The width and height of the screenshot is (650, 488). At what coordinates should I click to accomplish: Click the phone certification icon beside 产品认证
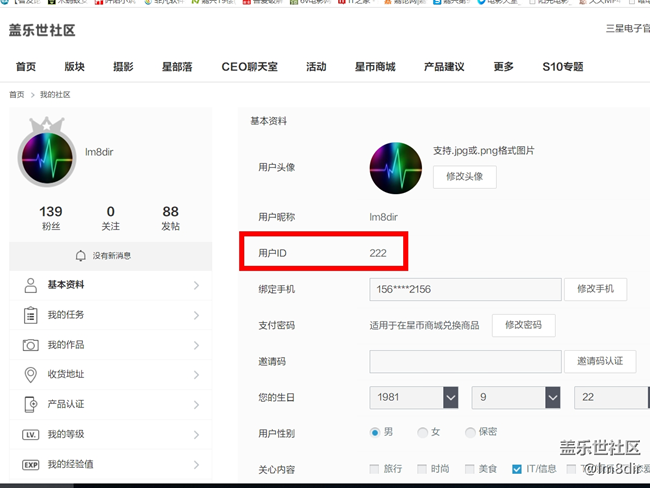coord(31,405)
